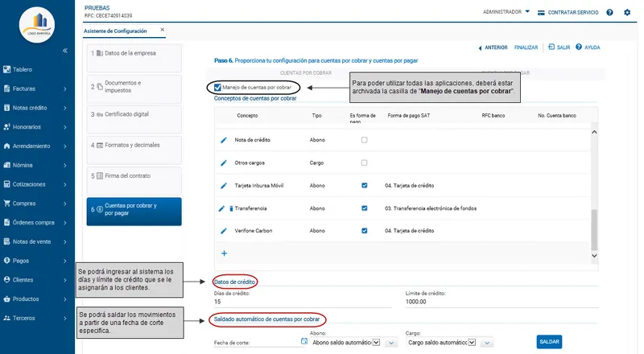
Task: Click the concepts table scrollbar thumb
Action: [x=594, y=229]
